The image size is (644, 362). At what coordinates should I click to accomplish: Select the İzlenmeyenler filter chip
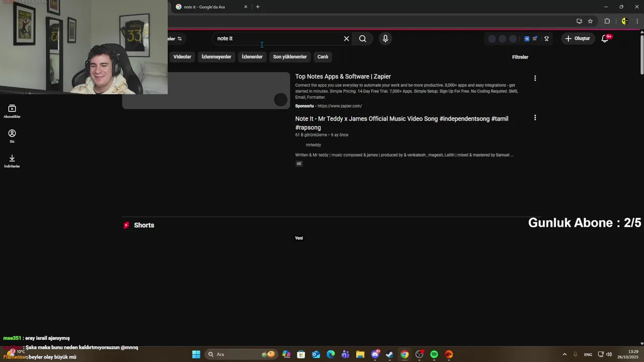coord(216,57)
